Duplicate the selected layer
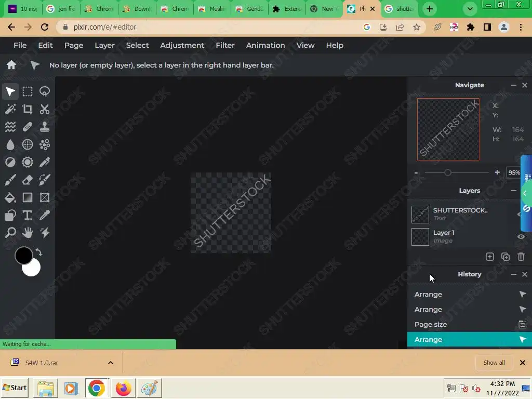The width and height of the screenshot is (532, 399). click(506, 257)
